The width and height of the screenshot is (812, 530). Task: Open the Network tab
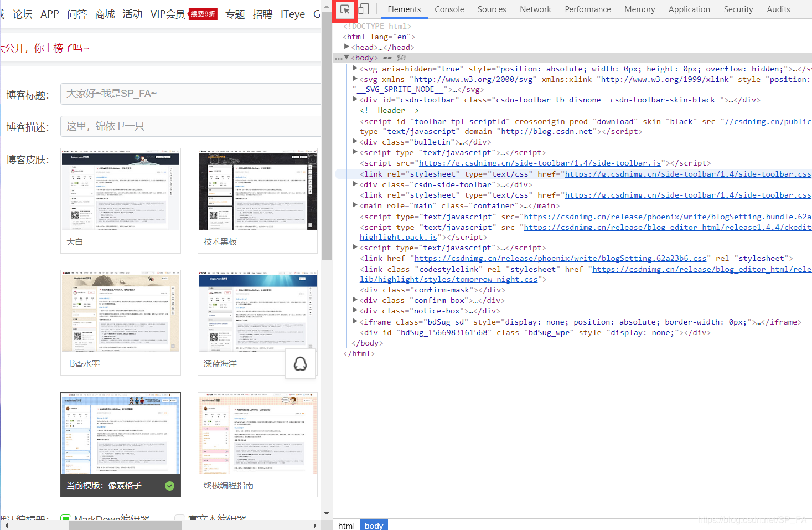click(535, 9)
